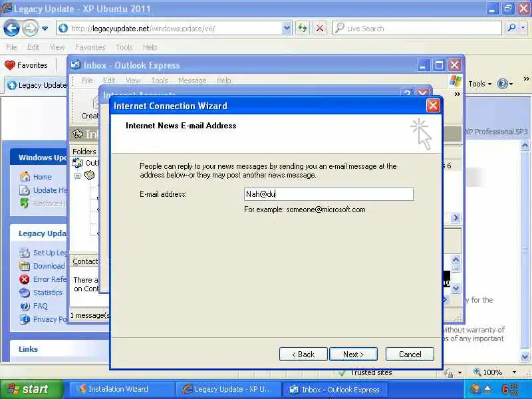Open the Outlook Express Tools menu

tap(160, 80)
